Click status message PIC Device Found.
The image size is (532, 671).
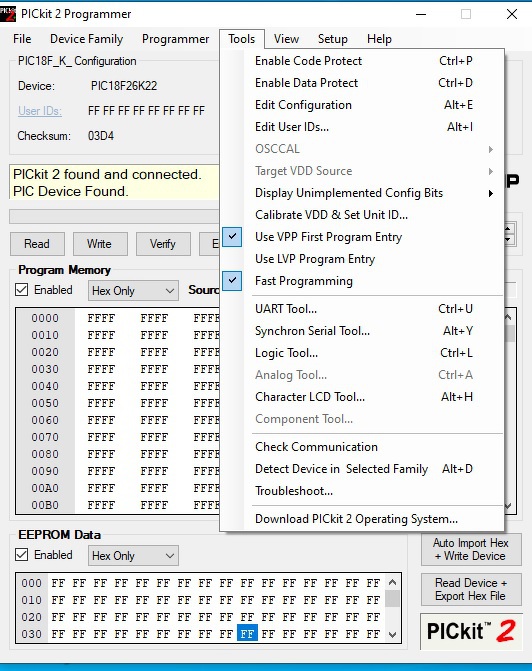coord(71,191)
